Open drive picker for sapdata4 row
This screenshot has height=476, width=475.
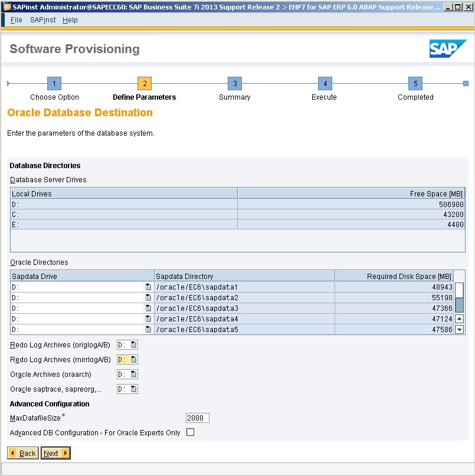click(148, 319)
